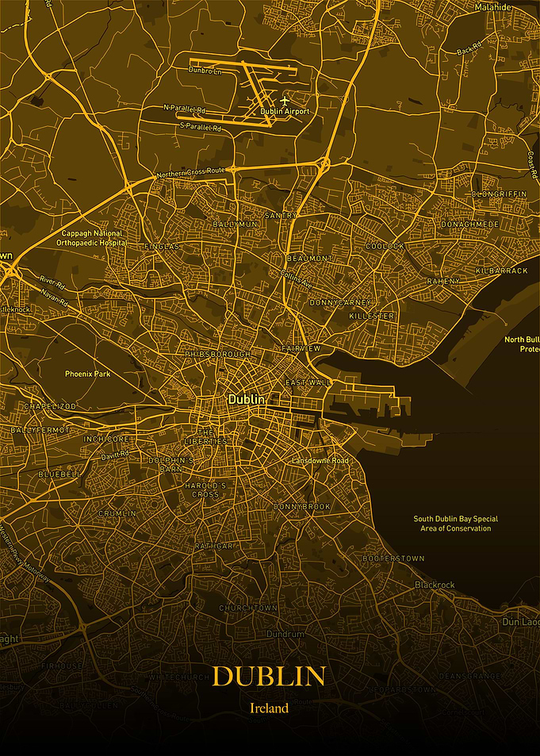Click the 'Phoenix Park' label
Image resolution: width=540 pixels, height=756 pixels.
[88, 374]
